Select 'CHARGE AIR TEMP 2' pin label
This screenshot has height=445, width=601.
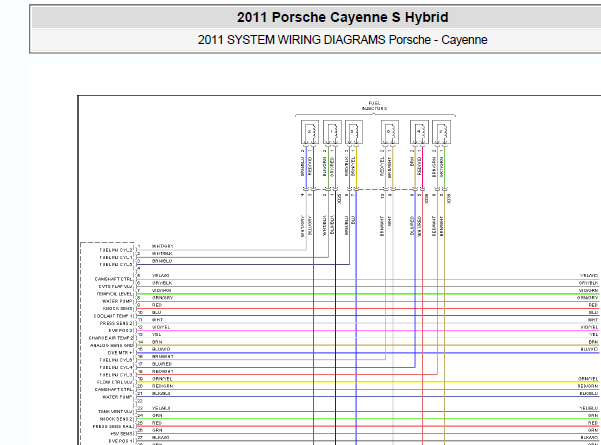pos(111,338)
